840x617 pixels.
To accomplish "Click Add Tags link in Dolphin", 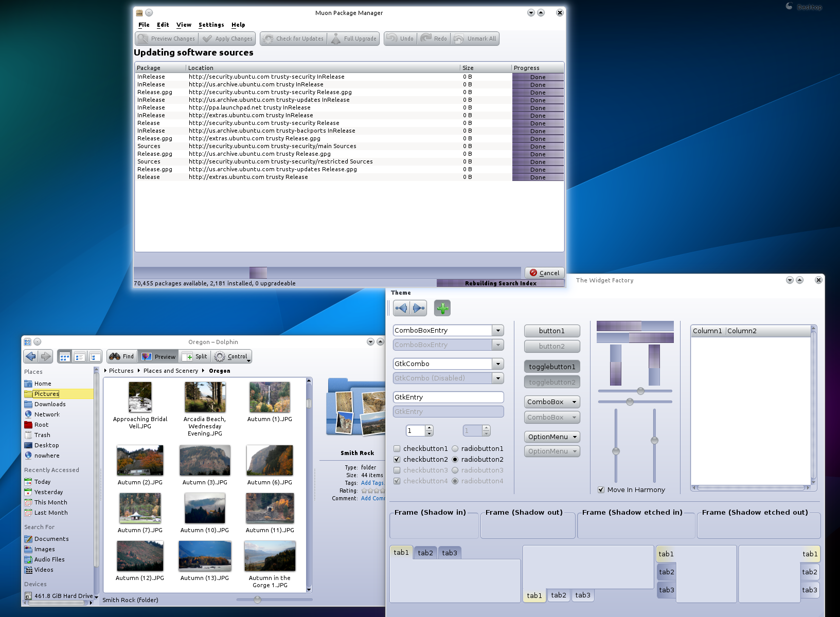I will (372, 483).
